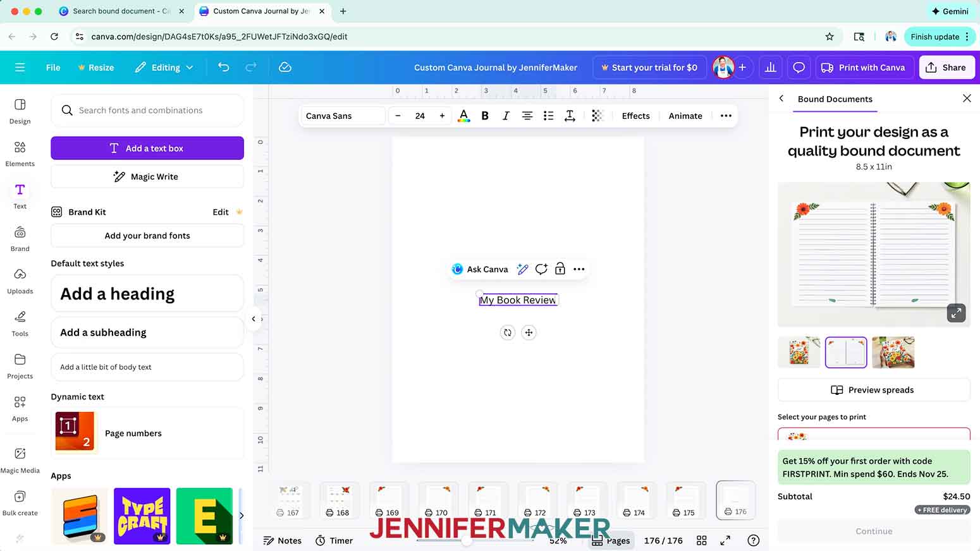Close the Bound Documents panel

click(x=967, y=99)
